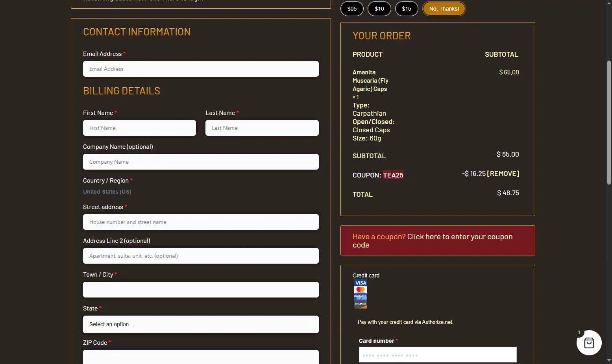The image size is (612, 364).
Task: Click the page vertical scrollbar
Action: (609, 122)
